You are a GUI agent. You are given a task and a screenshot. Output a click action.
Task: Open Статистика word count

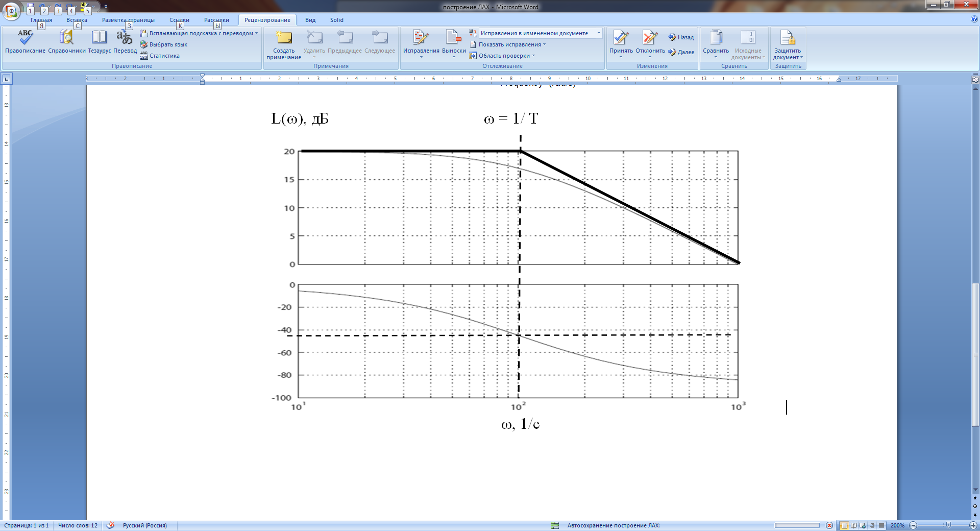(x=160, y=56)
